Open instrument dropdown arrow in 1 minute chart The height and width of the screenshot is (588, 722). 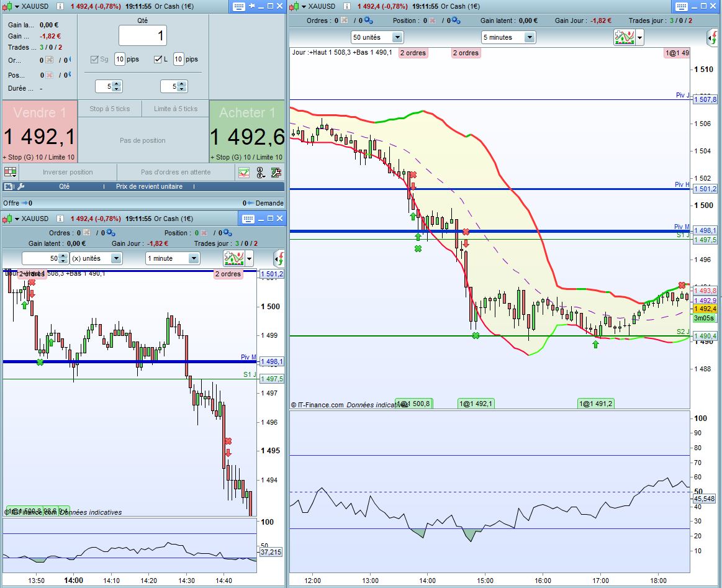[x=17, y=219]
